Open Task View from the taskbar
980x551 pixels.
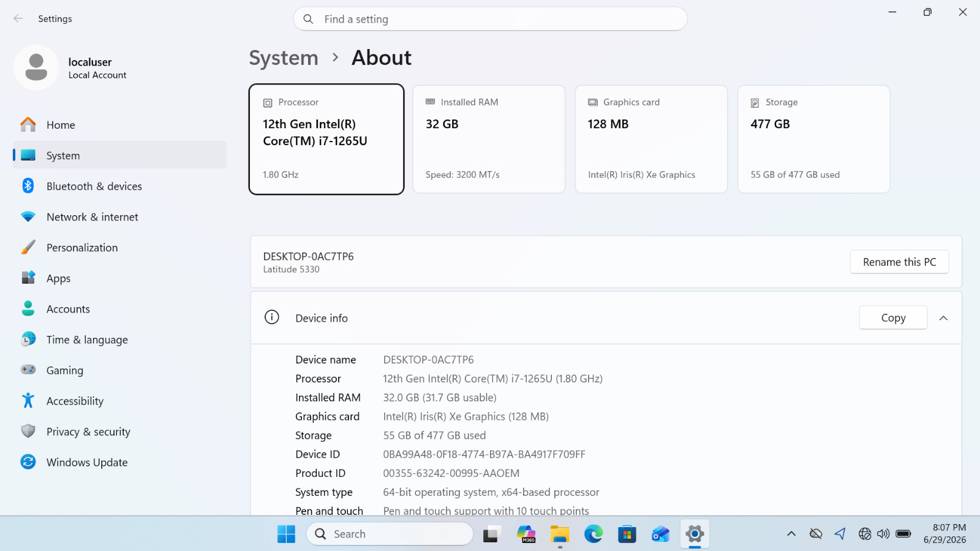pyautogui.click(x=491, y=534)
